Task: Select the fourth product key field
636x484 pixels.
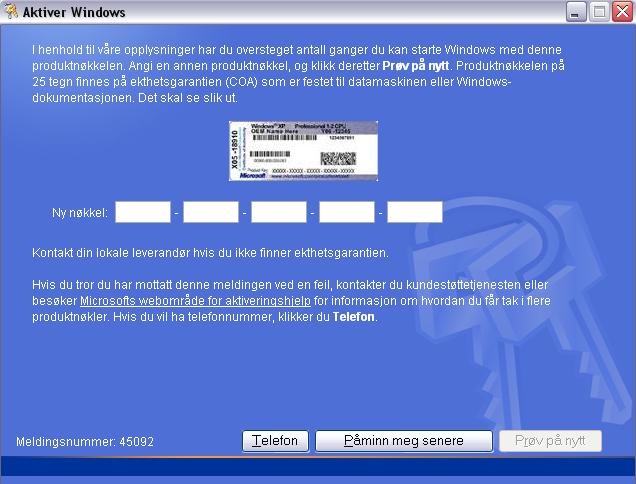Action: pyautogui.click(x=347, y=212)
